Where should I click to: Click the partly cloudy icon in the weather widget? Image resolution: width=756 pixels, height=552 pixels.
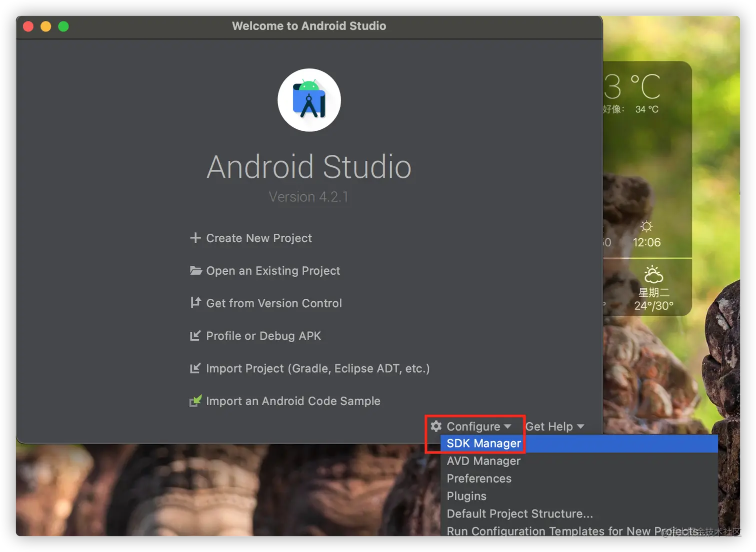[x=653, y=274]
